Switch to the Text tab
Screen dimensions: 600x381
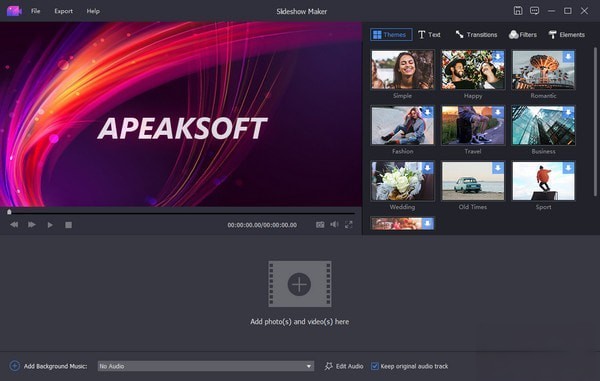tap(429, 35)
